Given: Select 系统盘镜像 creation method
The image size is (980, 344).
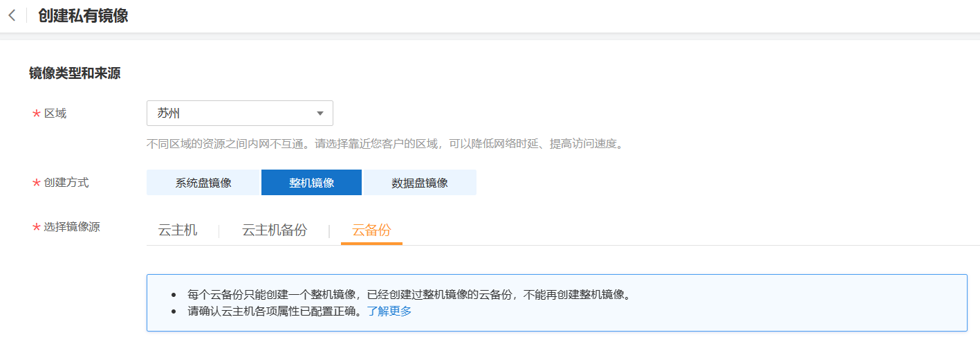Looking at the screenshot, I should pos(203,183).
